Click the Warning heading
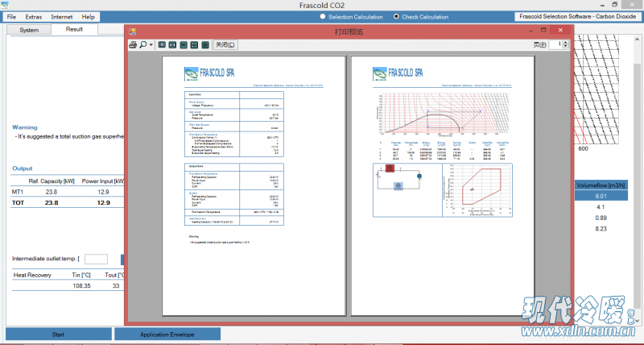This screenshot has width=644, height=345. point(25,127)
